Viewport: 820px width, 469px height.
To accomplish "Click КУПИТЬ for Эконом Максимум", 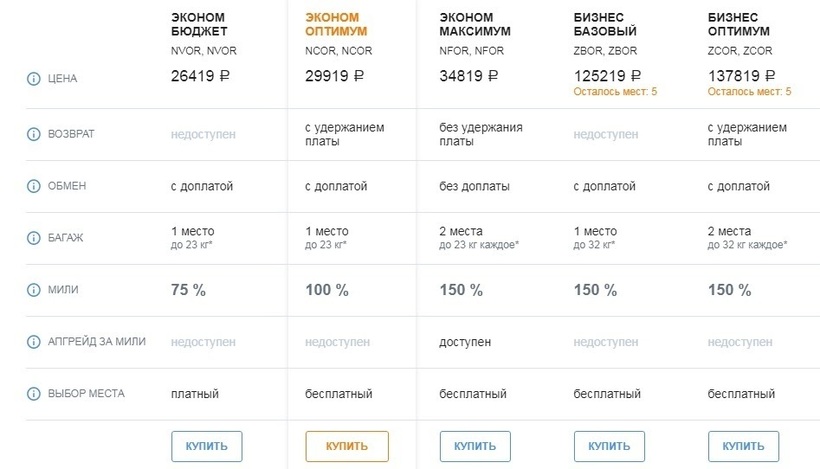I will click(475, 446).
